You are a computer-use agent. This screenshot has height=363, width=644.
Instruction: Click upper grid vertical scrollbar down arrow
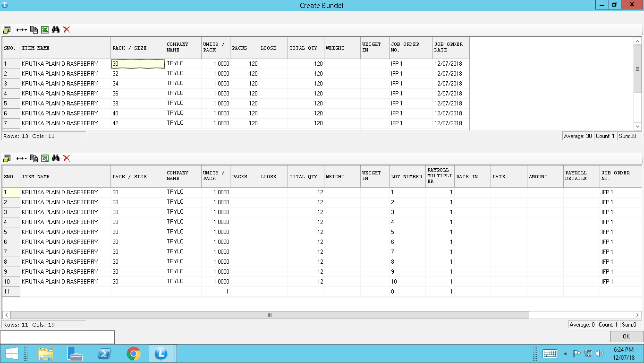(637, 126)
